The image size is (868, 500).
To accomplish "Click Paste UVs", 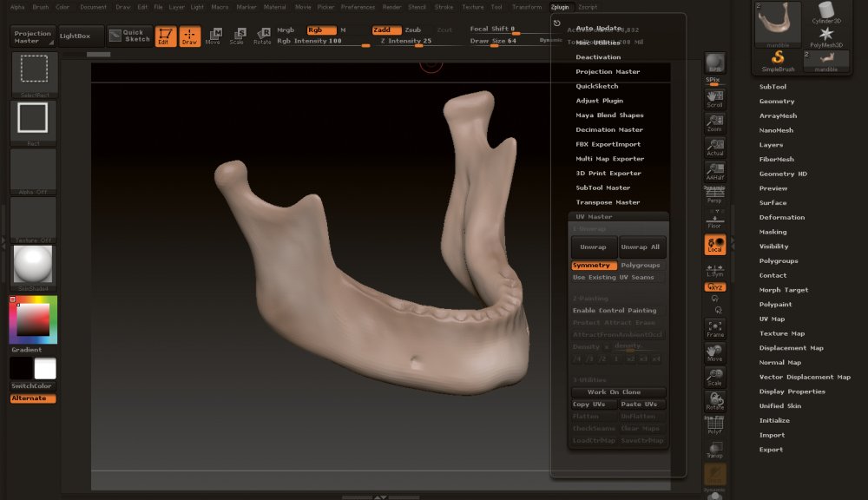I will [x=641, y=405].
